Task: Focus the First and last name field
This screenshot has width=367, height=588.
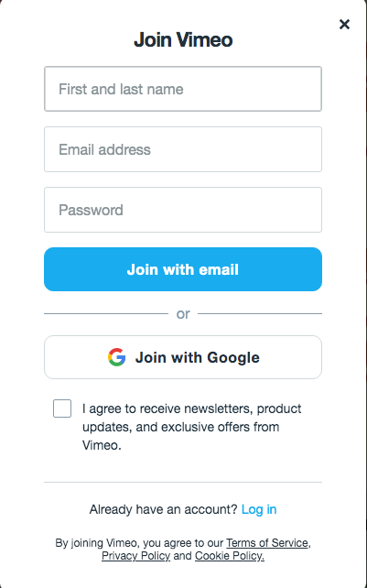Action: 183,89
